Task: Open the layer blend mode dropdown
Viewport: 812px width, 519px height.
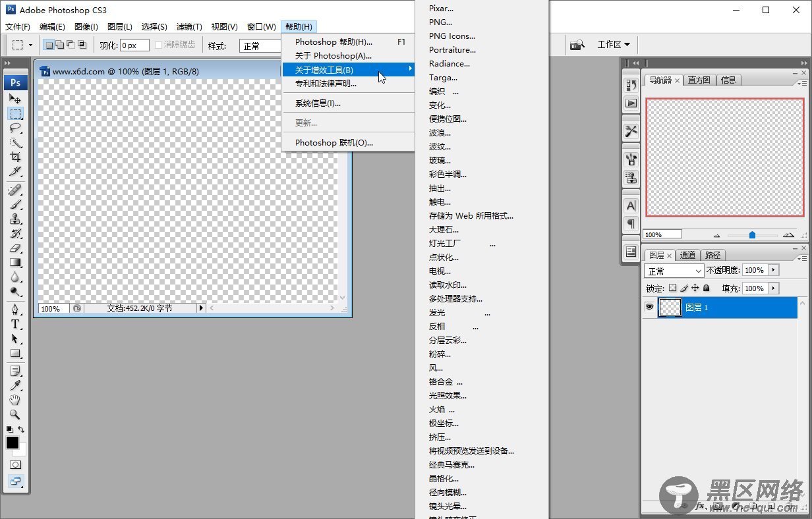Action: pyautogui.click(x=674, y=271)
